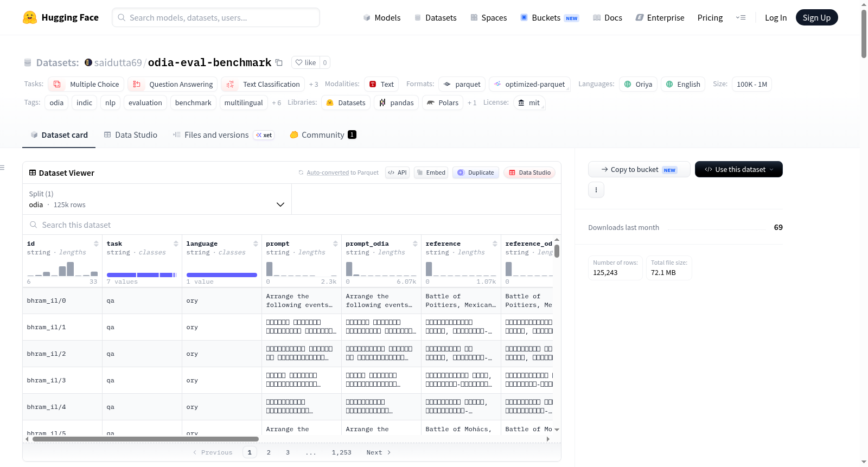Screen dimensions: 868x467
Task: Sort the reference column
Action: point(495,244)
